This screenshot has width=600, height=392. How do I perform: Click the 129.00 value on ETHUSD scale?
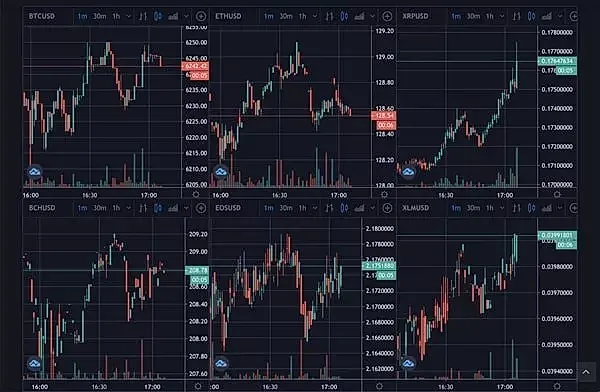click(x=385, y=57)
